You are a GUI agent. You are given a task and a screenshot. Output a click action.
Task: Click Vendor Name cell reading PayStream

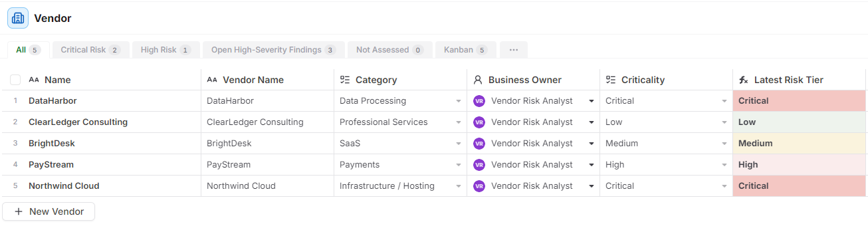click(x=268, y=165)
